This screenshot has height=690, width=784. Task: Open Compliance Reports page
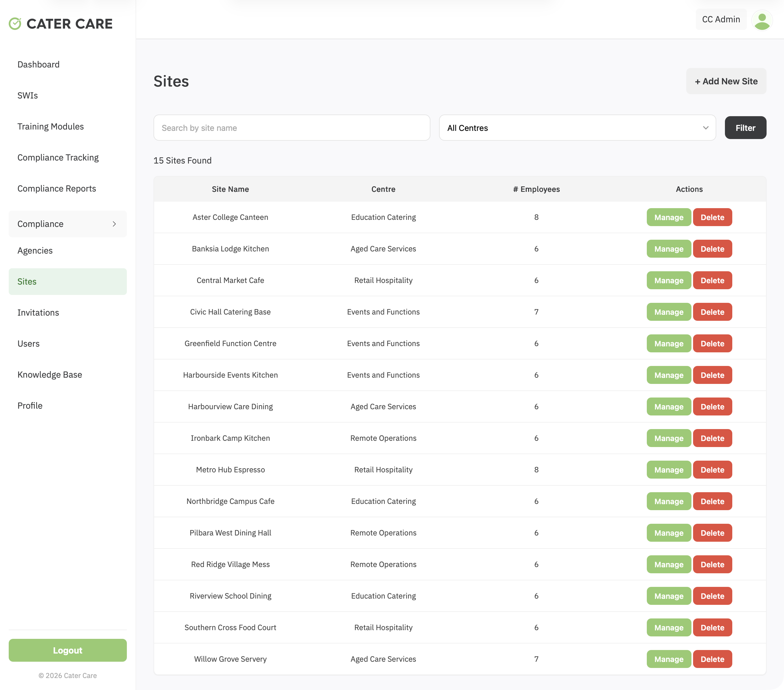point(57,189)
